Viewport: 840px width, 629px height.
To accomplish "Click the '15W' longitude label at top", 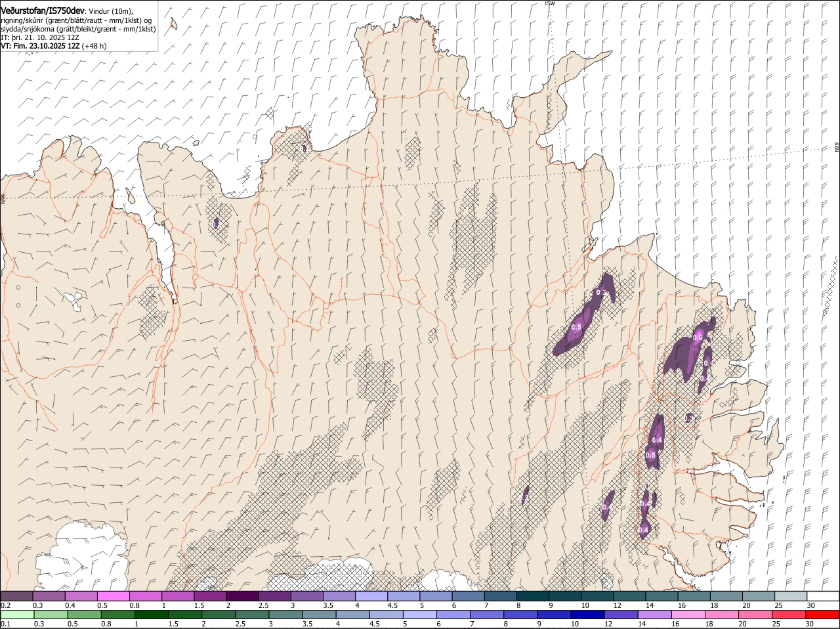I will tap(549, 3).
